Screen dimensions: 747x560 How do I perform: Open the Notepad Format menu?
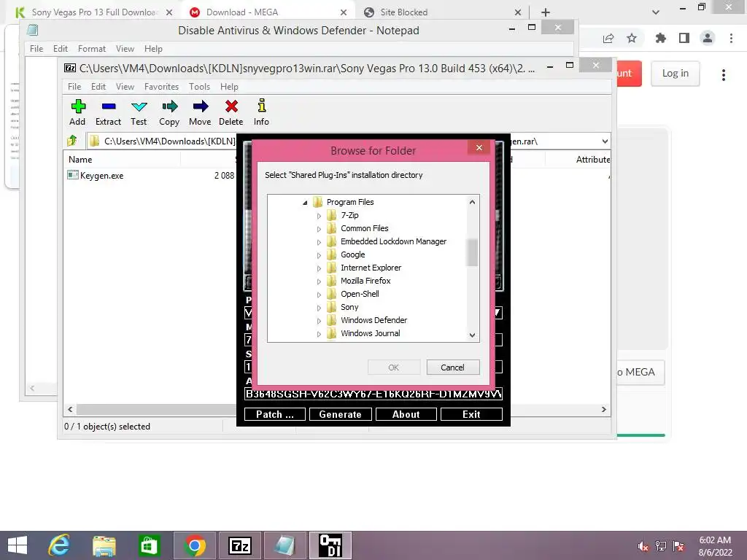[x=91, y=49]
